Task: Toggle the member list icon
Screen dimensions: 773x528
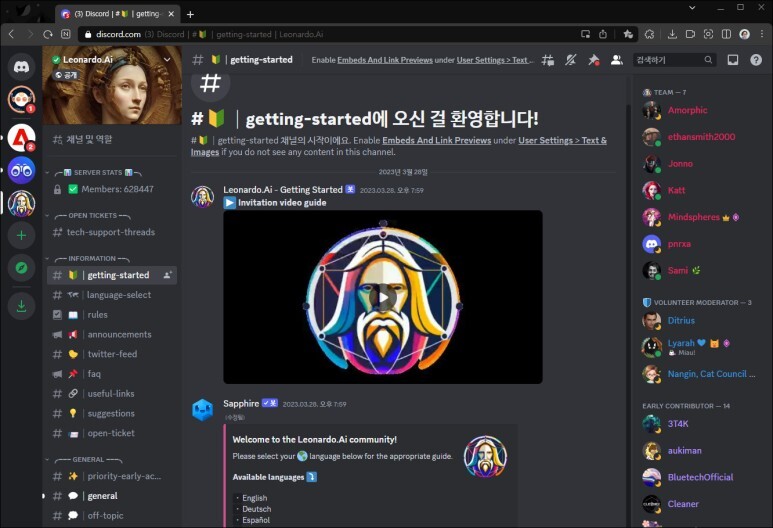Action: click(616, 60)
